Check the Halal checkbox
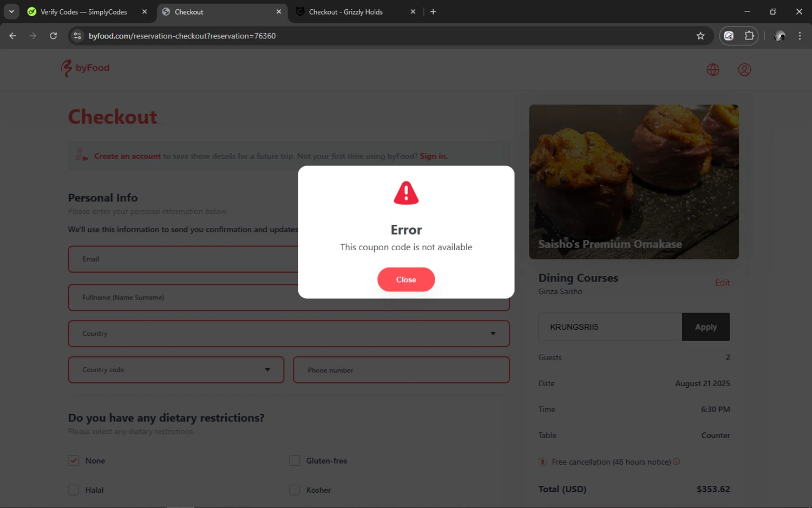This screenshot has height=508, width=812. pos(74,490)
